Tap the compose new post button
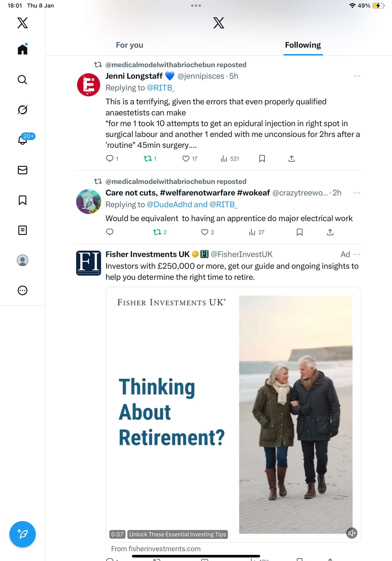Image resolution: width=392 pixels, height=561 pixels. (23, 534)
